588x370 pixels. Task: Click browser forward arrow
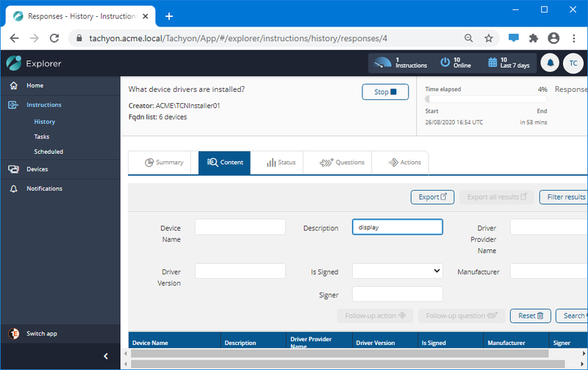tap(35, 38)
